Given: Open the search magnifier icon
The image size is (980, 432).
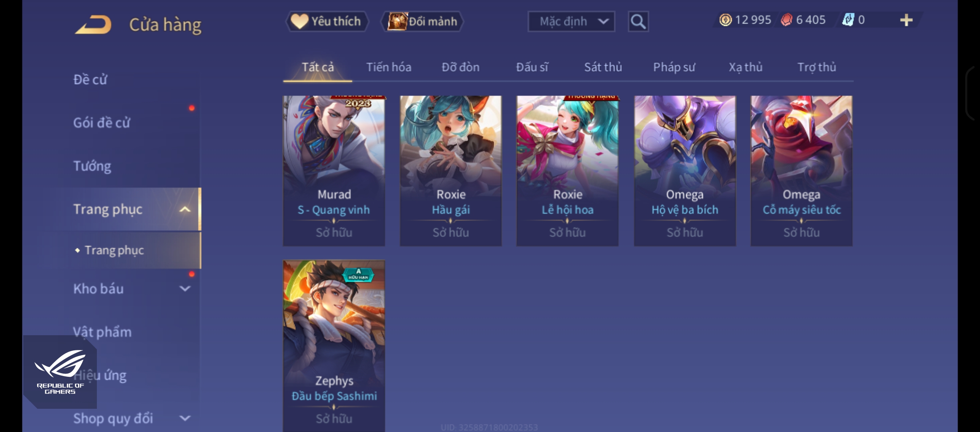Looking at the screenshot, I should pyautogui.click(x=638, y=22).
